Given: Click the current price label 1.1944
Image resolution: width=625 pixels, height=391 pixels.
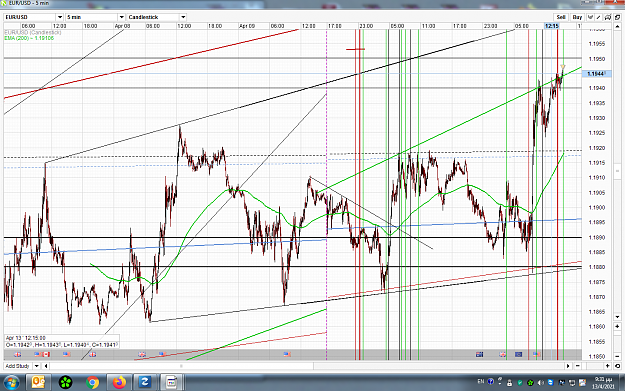Looking at the screenshot, I should point(596,74).
